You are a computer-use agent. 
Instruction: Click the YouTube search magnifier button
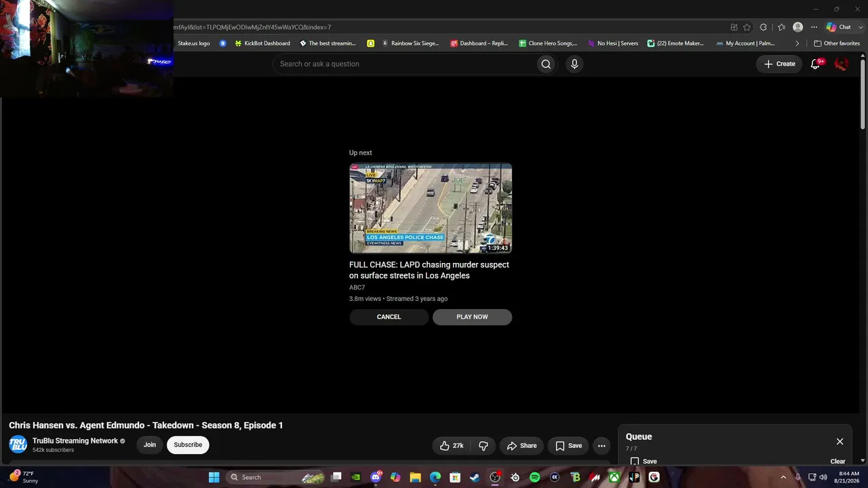pyautogui.click(x=546, y=64)
